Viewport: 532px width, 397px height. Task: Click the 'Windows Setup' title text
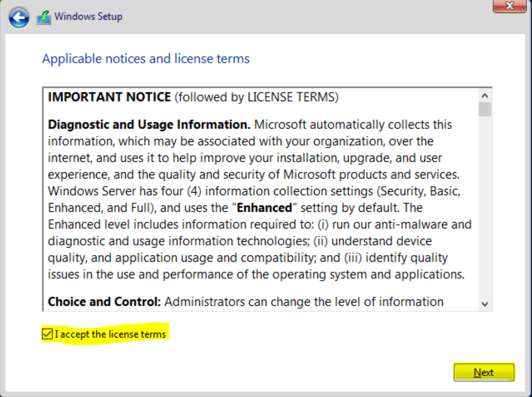[x=89, y=16]
